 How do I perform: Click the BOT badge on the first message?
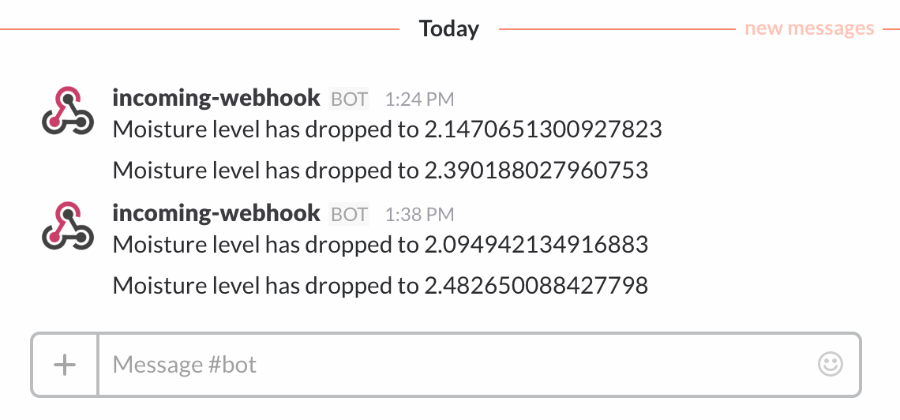pyautogui.click(x=349, y=99)
